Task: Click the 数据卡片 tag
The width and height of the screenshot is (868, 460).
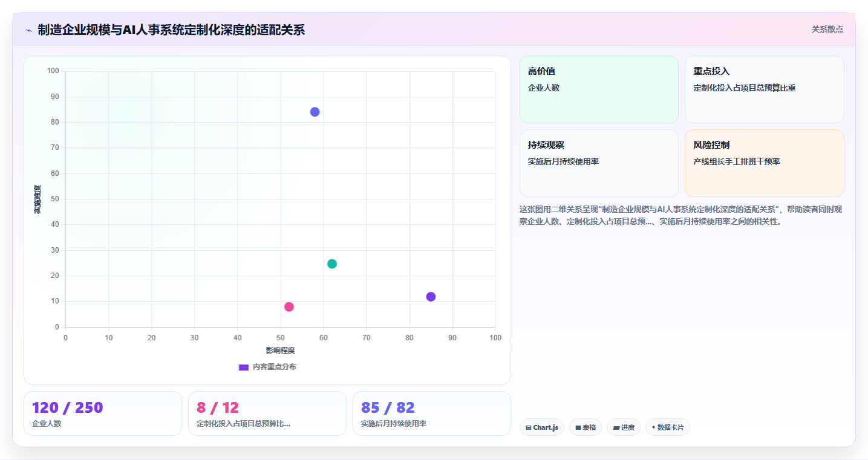Action: 668,427
